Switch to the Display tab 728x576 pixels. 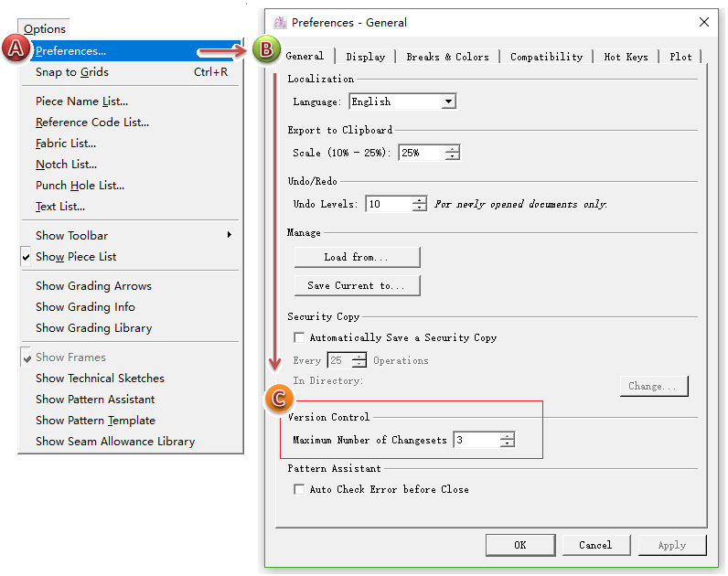366,57
